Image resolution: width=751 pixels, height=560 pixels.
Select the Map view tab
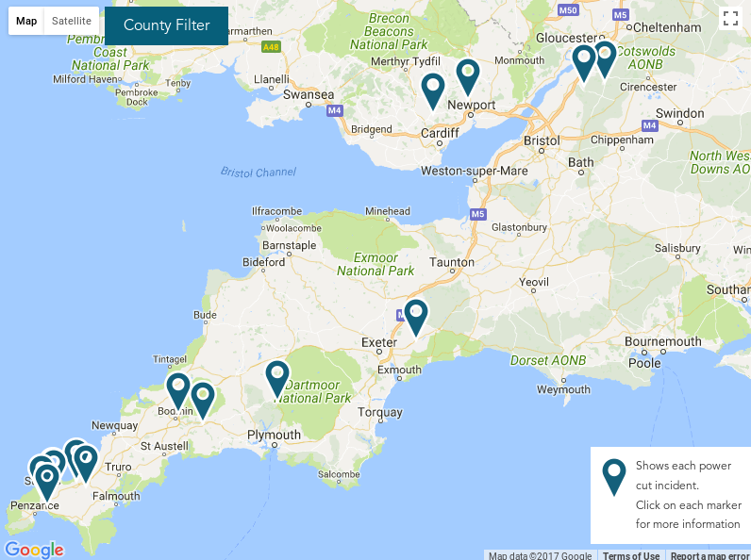[x=26, y=21]
